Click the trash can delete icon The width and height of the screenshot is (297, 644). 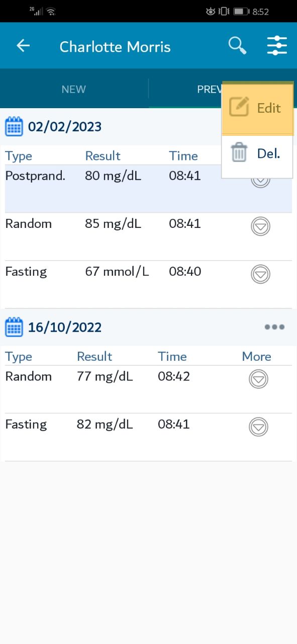239,152
